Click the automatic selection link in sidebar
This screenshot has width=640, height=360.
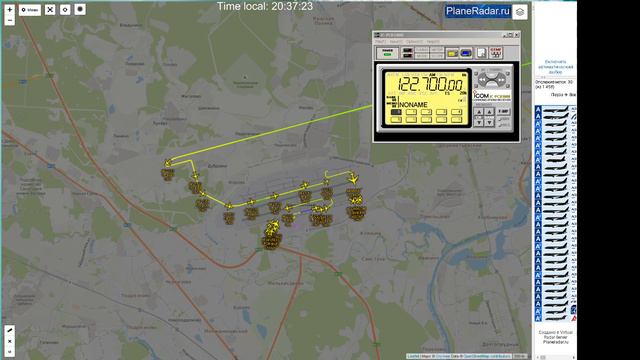pos(556,67)
